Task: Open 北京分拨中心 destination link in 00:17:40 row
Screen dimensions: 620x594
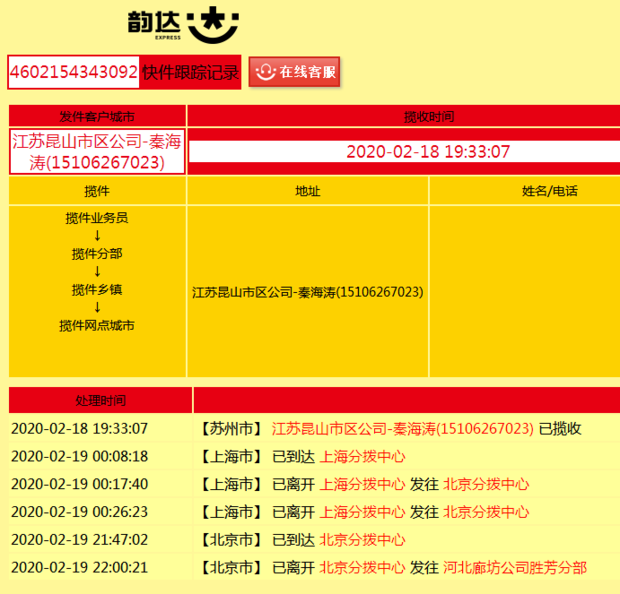Action: 486,485
